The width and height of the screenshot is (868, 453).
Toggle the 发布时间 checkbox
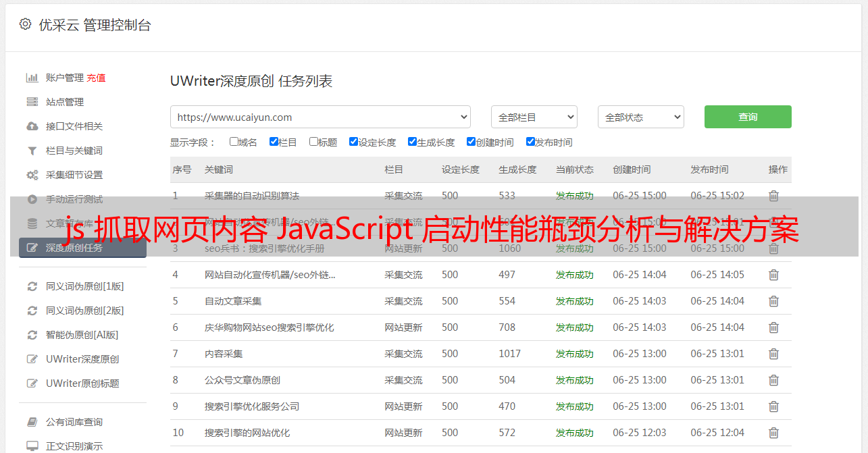pos(530,142)
